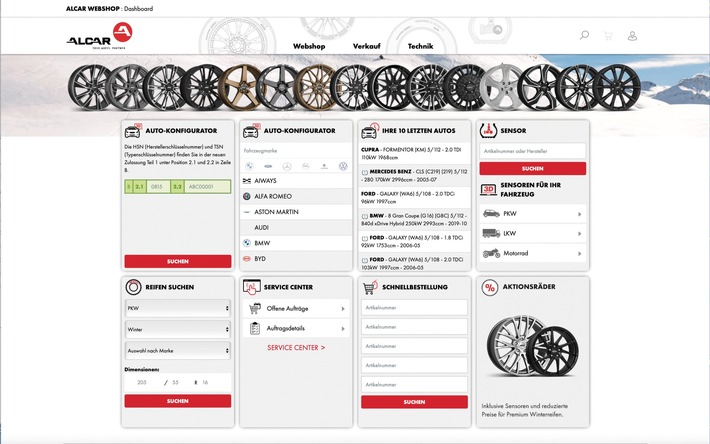
Task: Select AIWAYS in the brand list
Action: point(296,181)
